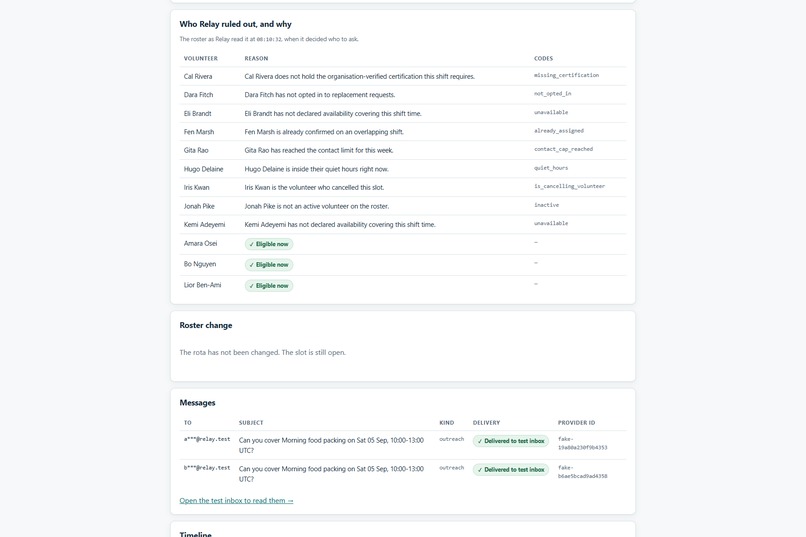806x537 pixels.
Task: Click the subject of the a***@relay.test message
Action: point(332,446)
